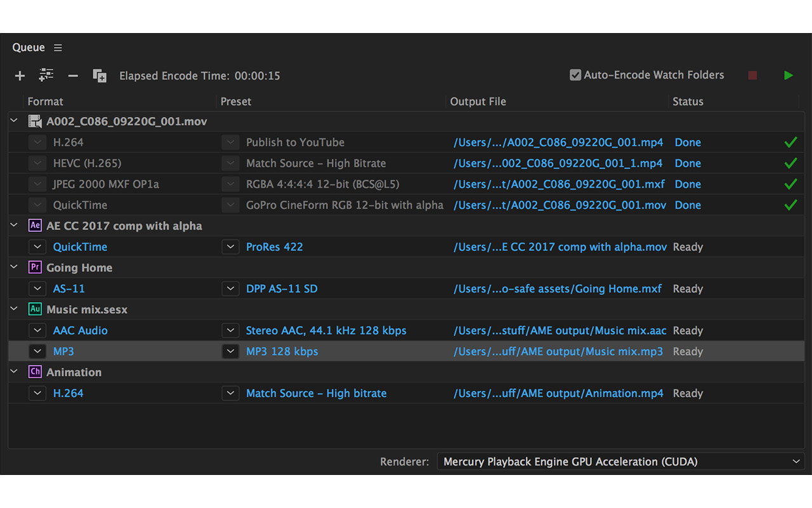
Task: Open the format dropdown next to AAC Audio
Action: pyautogui.click(x=37, y=331)
